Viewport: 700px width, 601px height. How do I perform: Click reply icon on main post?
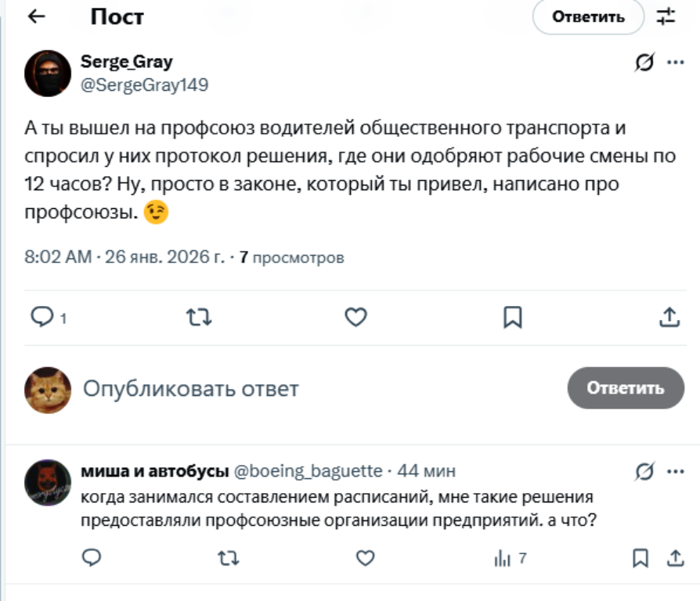tap(41, 316)
